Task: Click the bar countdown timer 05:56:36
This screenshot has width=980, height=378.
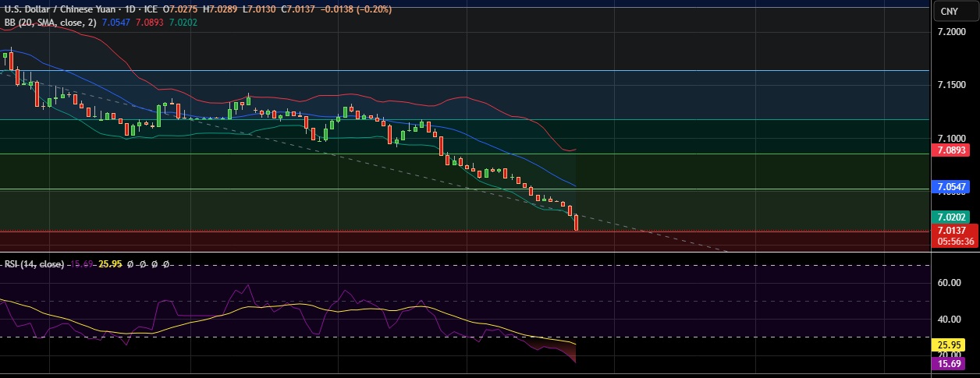Action: (953, 242)
